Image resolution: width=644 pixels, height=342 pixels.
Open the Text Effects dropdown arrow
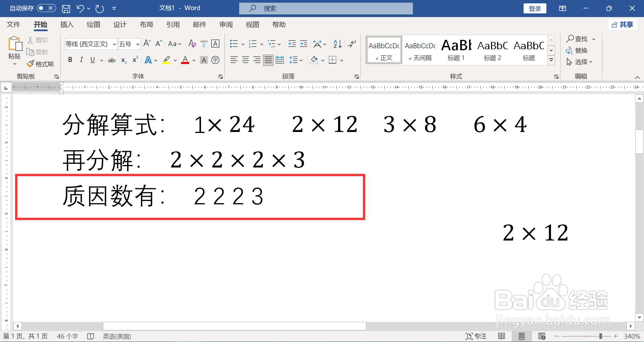click(x=156, y=61)
